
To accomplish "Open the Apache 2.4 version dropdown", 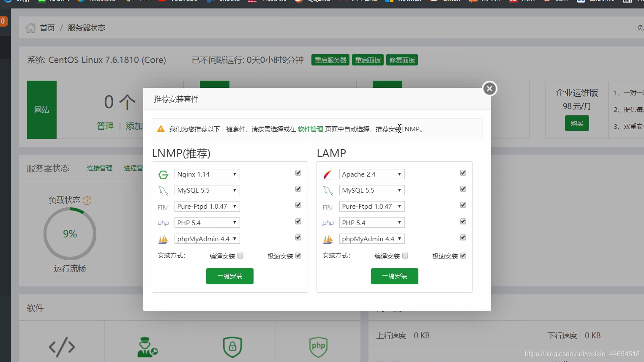I will tap(372, 174).
